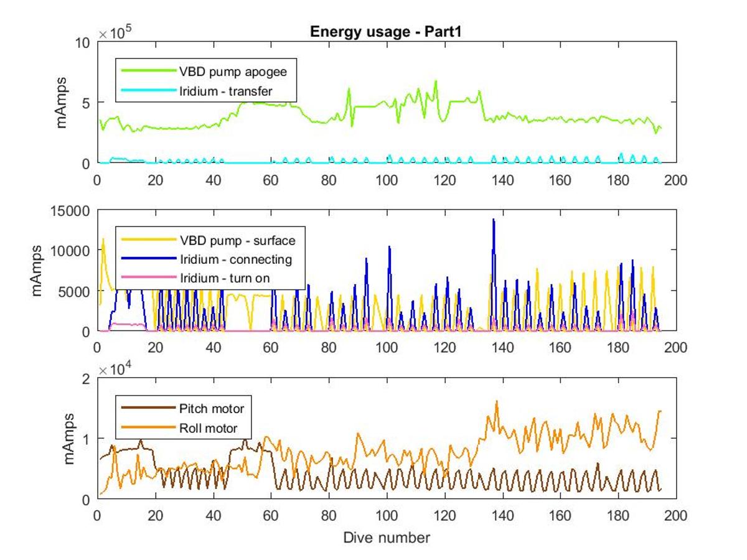The width and height of the screenshot is (747, 560).
Task: Click the Iridium connecting peak near dive 137
Action: tap(494, 220)
